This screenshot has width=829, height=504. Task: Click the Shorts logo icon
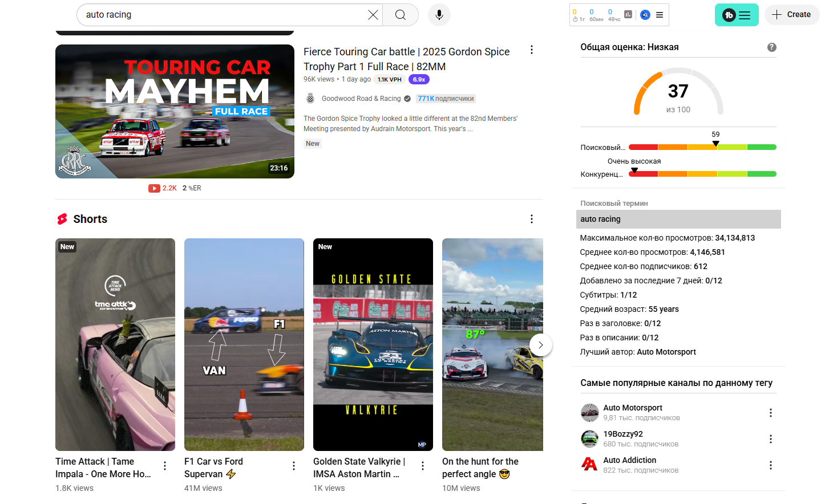(x=62, y=220)
